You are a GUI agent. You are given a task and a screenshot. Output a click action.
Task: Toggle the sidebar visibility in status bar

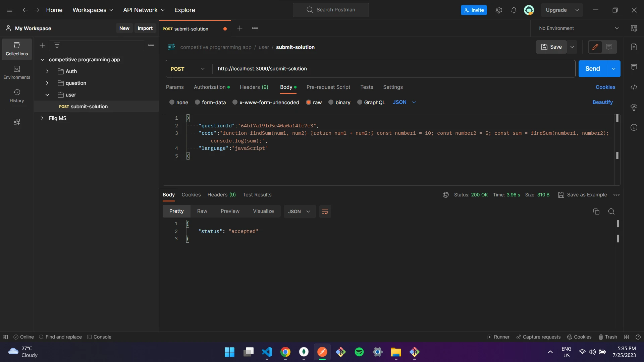coord(5,337)
